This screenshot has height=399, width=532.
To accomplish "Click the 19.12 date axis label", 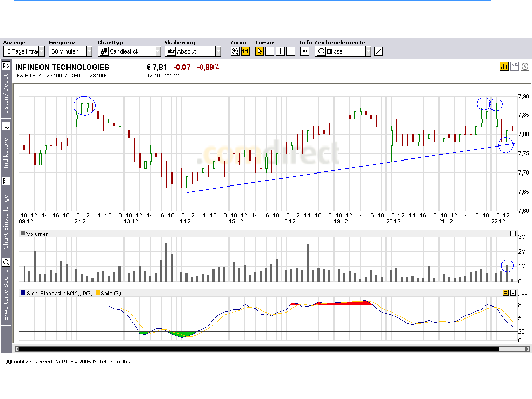I will coord(341,221).
